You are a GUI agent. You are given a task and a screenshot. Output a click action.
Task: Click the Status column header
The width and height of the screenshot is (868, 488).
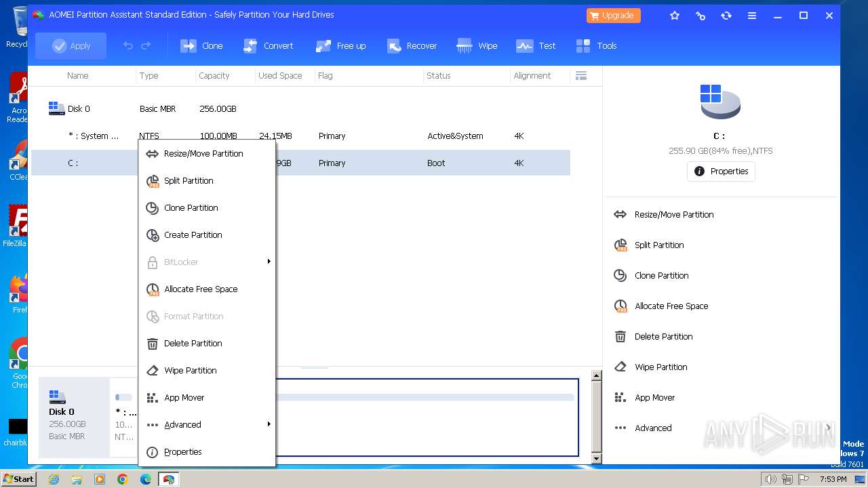439,76
